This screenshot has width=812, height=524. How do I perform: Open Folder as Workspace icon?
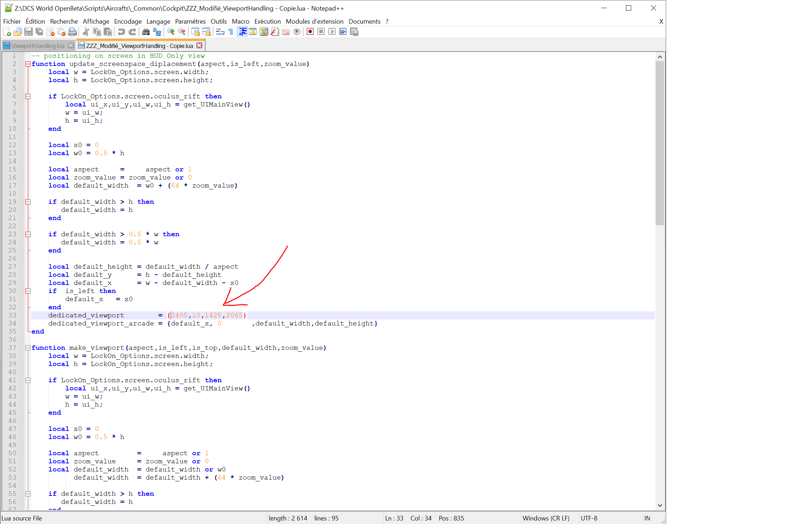tap(286, 32)
